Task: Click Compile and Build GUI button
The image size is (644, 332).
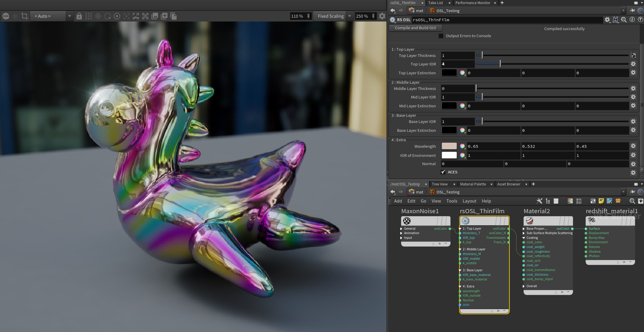Action: (415, 28)
